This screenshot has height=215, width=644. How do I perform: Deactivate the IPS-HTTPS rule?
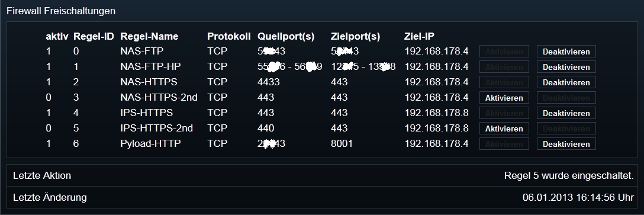pos(566,113)
